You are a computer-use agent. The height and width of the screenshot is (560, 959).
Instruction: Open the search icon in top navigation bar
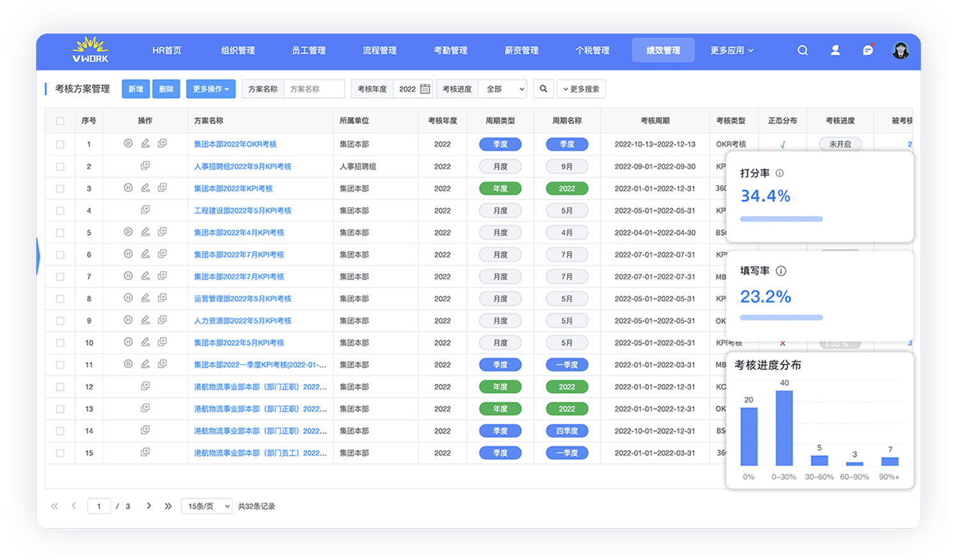point(802,51)
